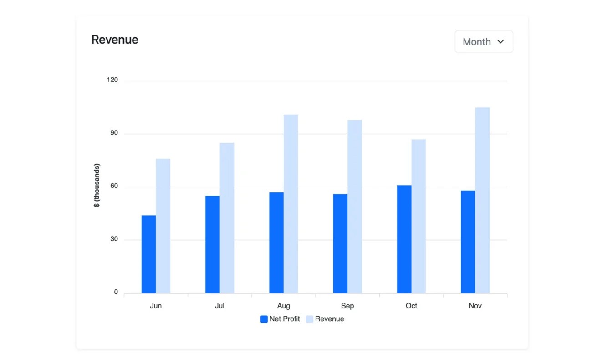The height and width of the screenshot is (364, 607).
Task: Toggle the Net Profit series in the legend
Action: (x=280, y=319)
